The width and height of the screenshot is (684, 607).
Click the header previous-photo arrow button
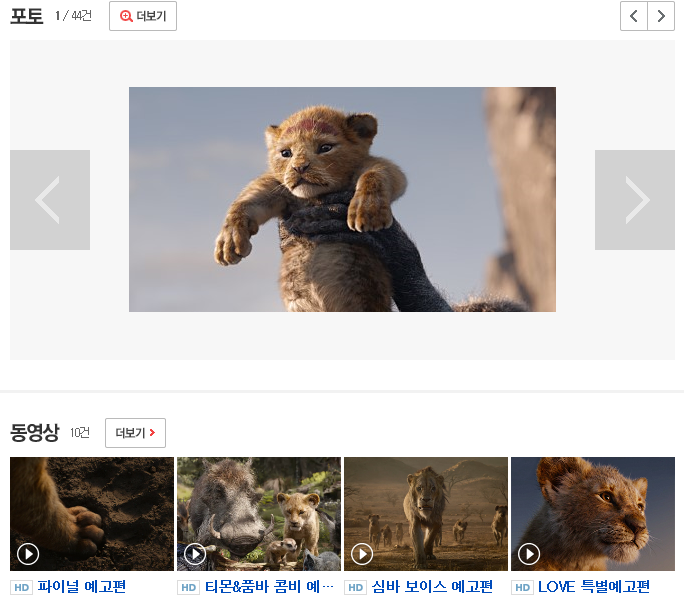click(634, 16)
